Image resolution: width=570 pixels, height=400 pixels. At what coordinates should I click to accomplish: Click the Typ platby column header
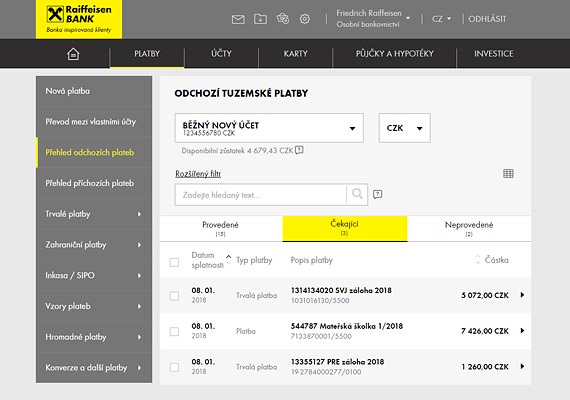point(254,260)
